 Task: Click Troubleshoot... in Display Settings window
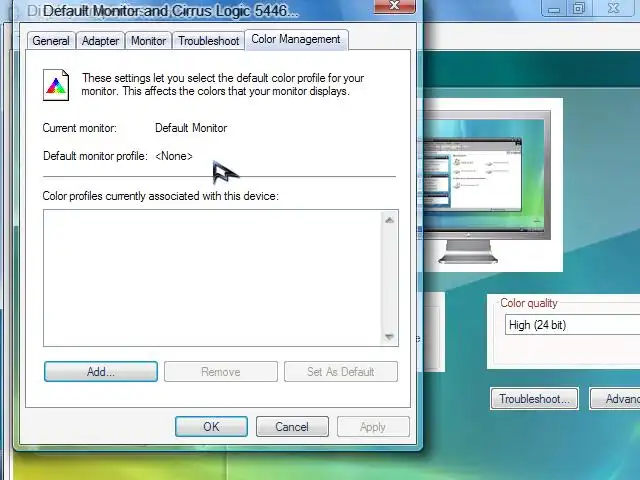534,398
